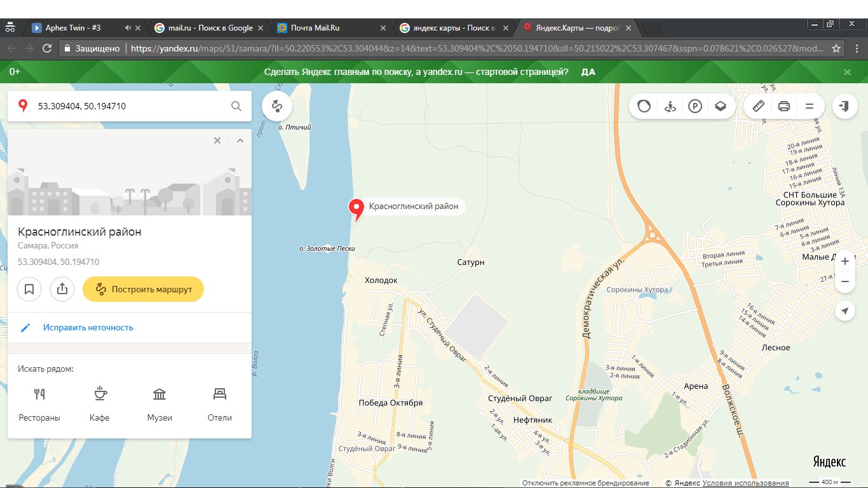This screenshot has height=488, width=868.
Task: Click coordinates text in place card
Action: click(58, 262)
